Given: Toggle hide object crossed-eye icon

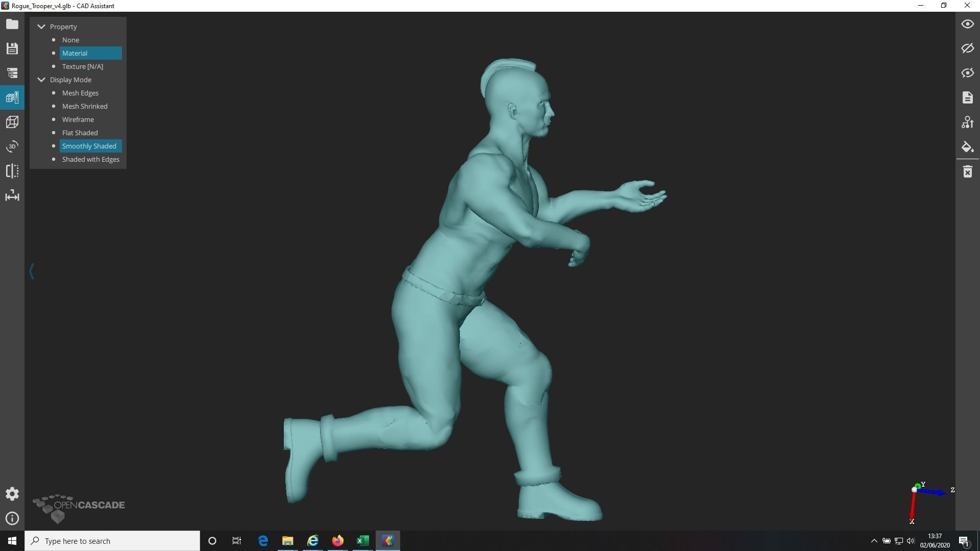Looking at the screenshot, I should point(967,48).
